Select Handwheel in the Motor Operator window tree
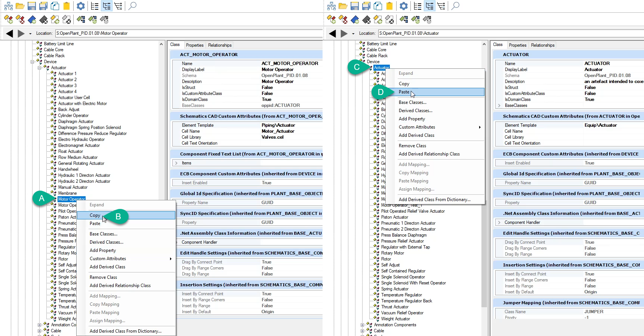Screen dimensions: 644x336 click(68, 169)
